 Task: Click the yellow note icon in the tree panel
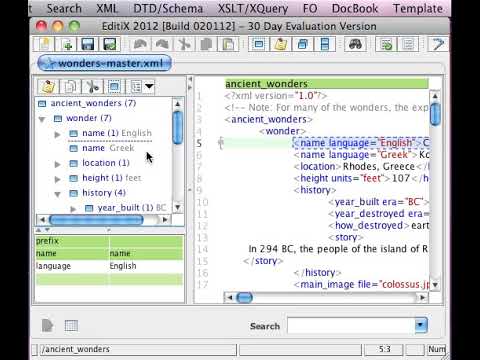click(x=48, y=87)
